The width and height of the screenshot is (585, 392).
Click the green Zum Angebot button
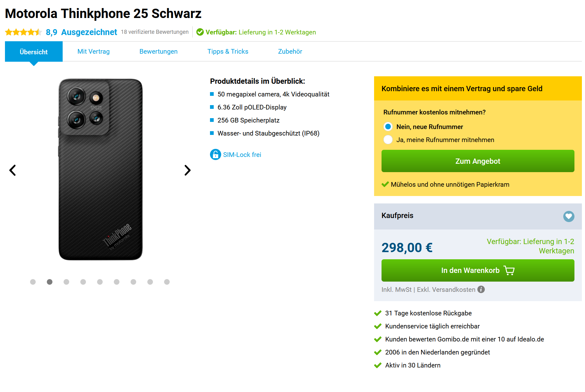[x=478, y=161]
